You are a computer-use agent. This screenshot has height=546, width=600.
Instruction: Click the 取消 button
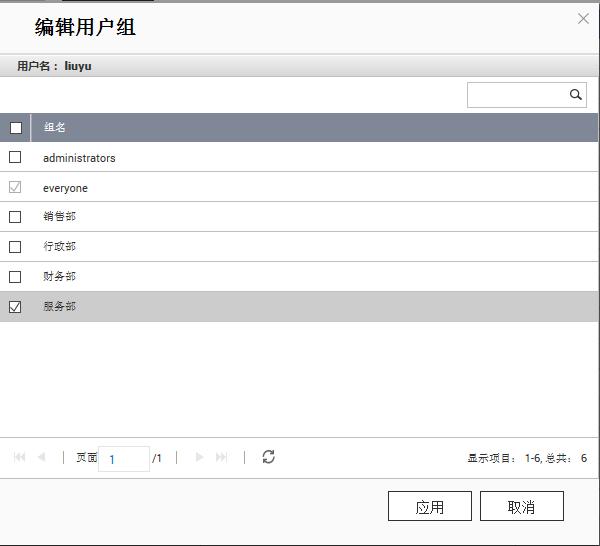tap(522, 506)
